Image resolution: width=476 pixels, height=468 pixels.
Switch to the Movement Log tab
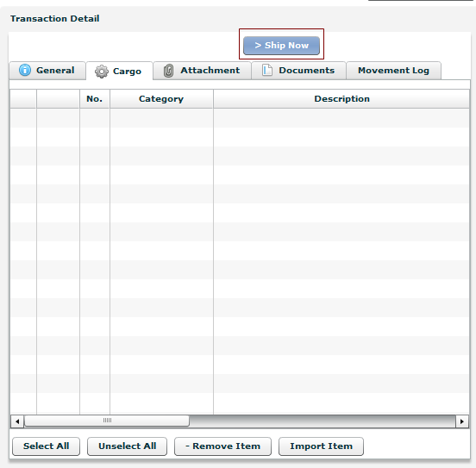point(393,71)
